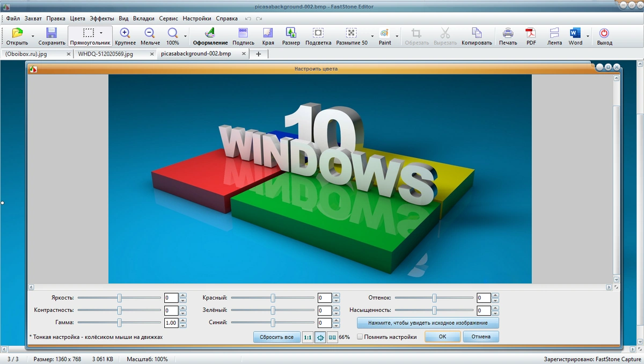
Task: Click the fit-to-window preview icon
Action: (x=320, y=337)
